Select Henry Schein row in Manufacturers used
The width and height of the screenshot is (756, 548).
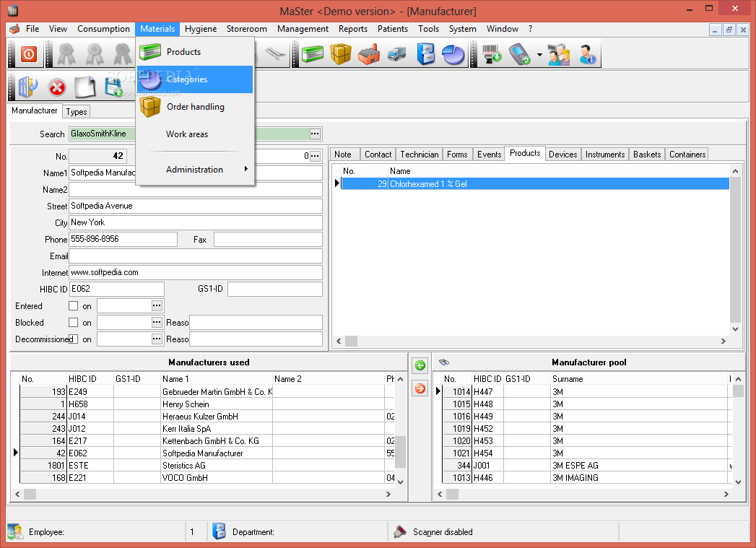point(207,404)
